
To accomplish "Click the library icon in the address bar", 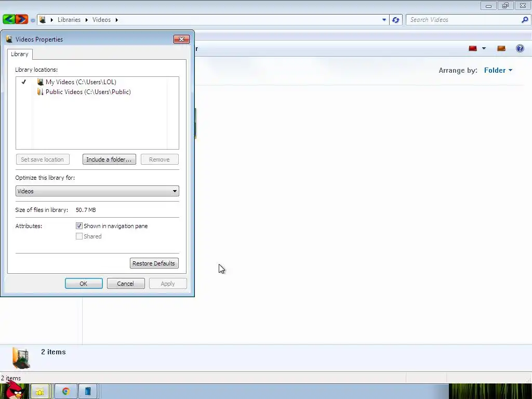I will [x=43, y=20].
